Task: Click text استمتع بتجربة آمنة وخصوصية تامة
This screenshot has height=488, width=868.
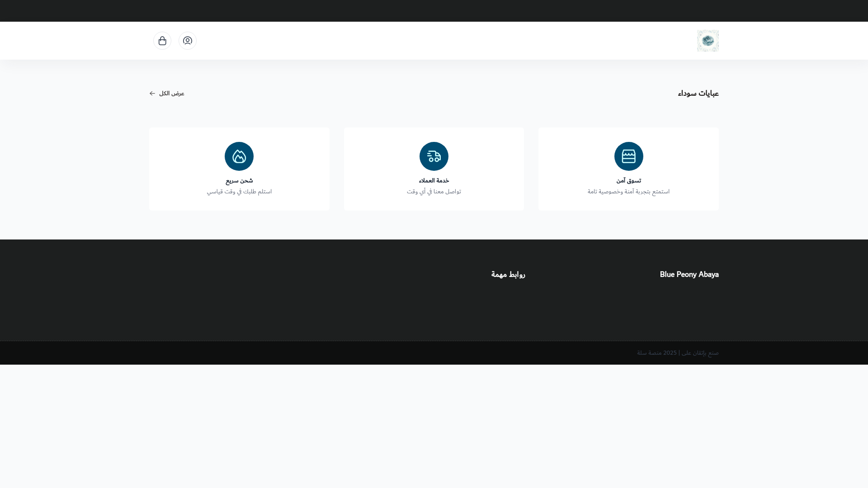Action: (628, 192)
